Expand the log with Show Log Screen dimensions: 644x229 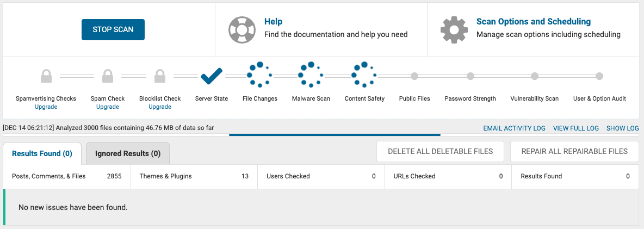coord(623,128)
